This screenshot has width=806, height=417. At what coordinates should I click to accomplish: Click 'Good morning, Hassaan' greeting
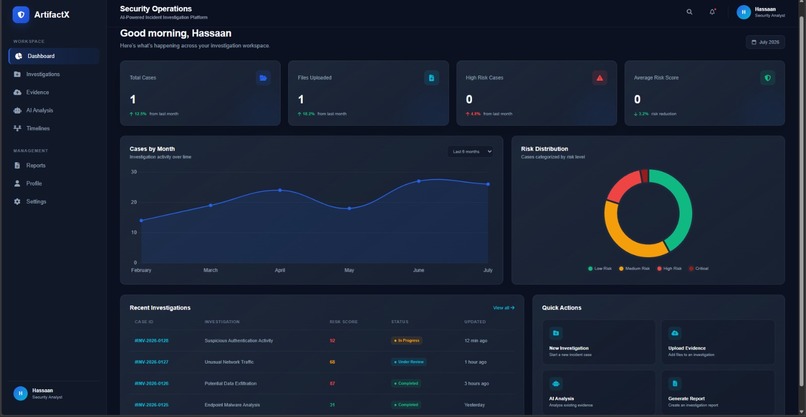pos(176,33)
